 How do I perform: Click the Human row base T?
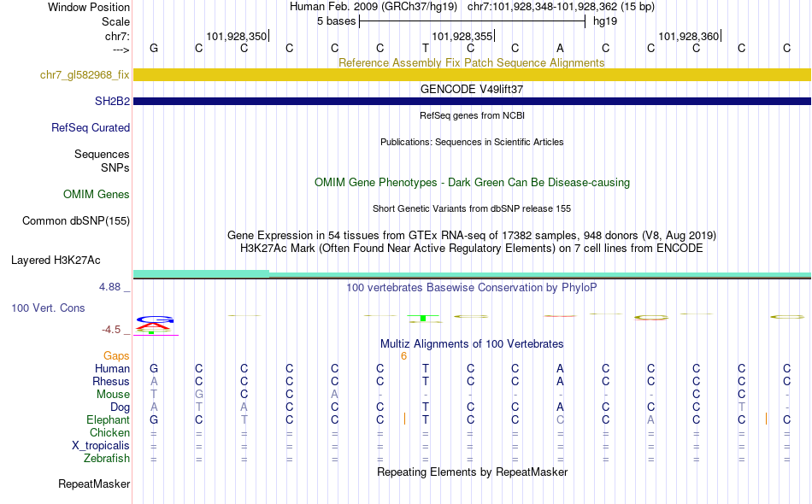coord(425,369)
